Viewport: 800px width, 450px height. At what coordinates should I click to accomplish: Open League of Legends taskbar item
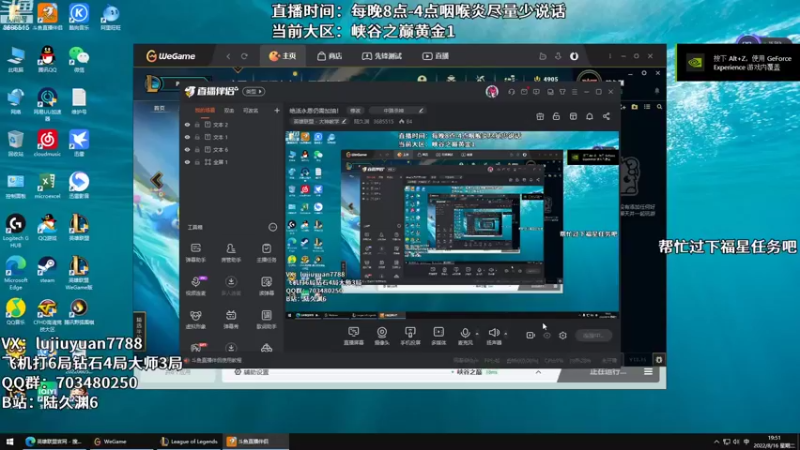[x=189, y=441]
